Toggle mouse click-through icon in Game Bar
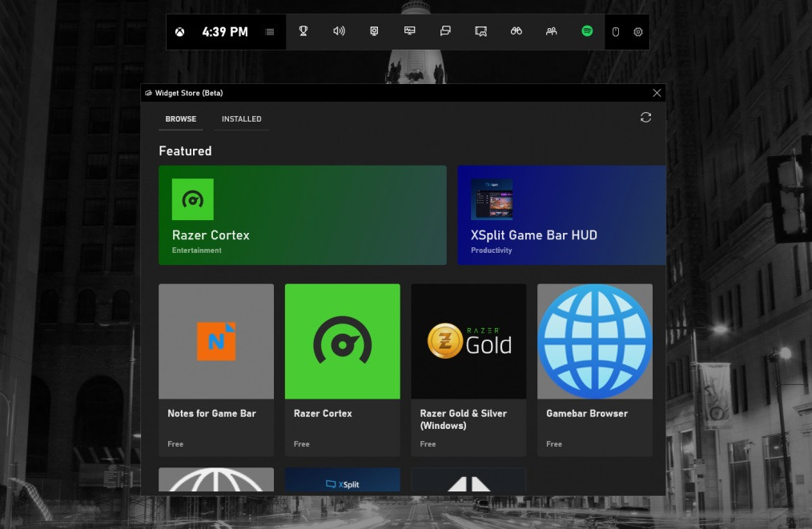 [616, 32]
